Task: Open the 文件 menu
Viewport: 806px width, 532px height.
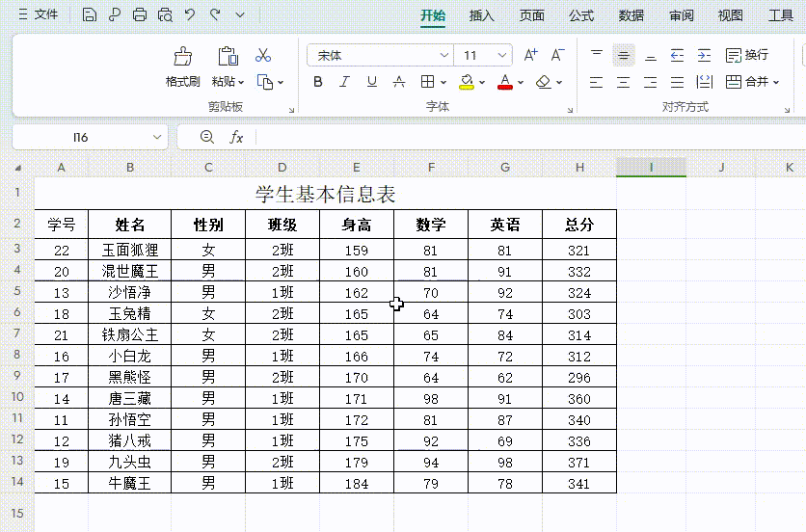Action: (x=38, y=14)
